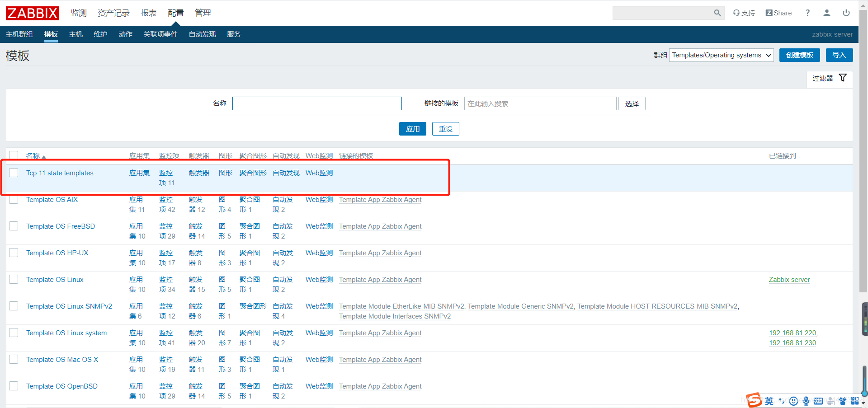Image resolution: width=868 pixels, height=408 pixels.
Task: Open the 监测 top menu
Action: tap(79, 13)
